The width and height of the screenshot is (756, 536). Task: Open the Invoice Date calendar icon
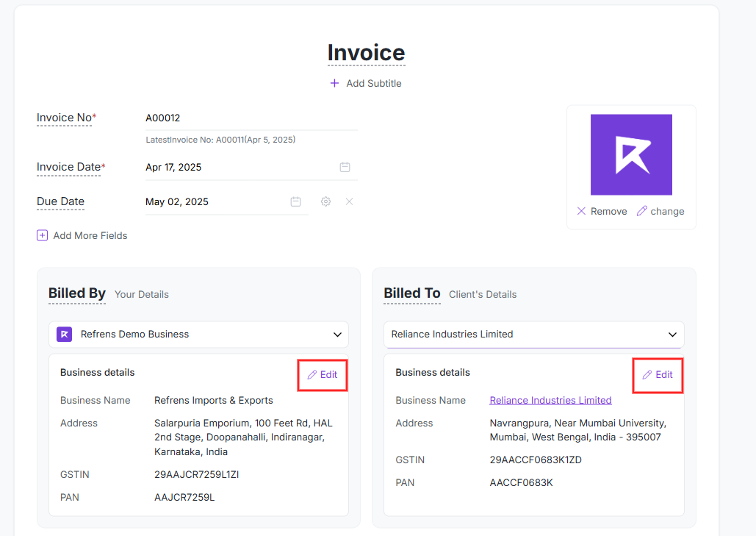[345, 167]
